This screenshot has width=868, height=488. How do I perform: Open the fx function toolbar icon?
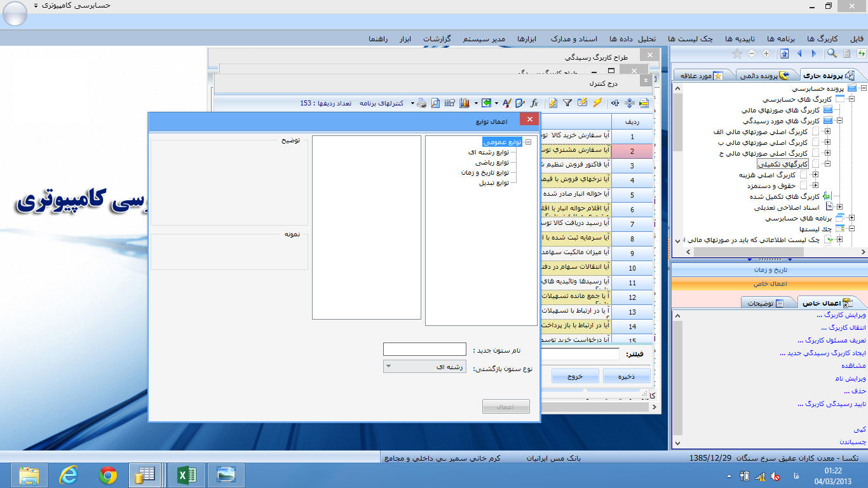pyautogui.click(x=534, y=103)
